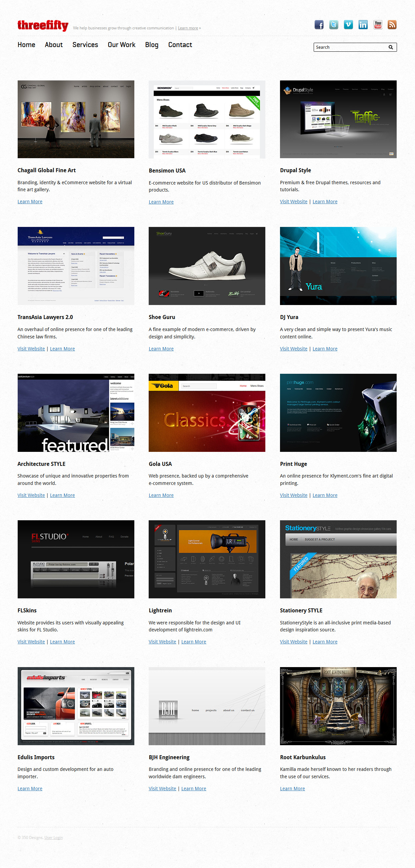Image resolution: width=415 pixels, height=868 pixels.
Task: Open the Blog menu item
Action: (x=152, y=45)
